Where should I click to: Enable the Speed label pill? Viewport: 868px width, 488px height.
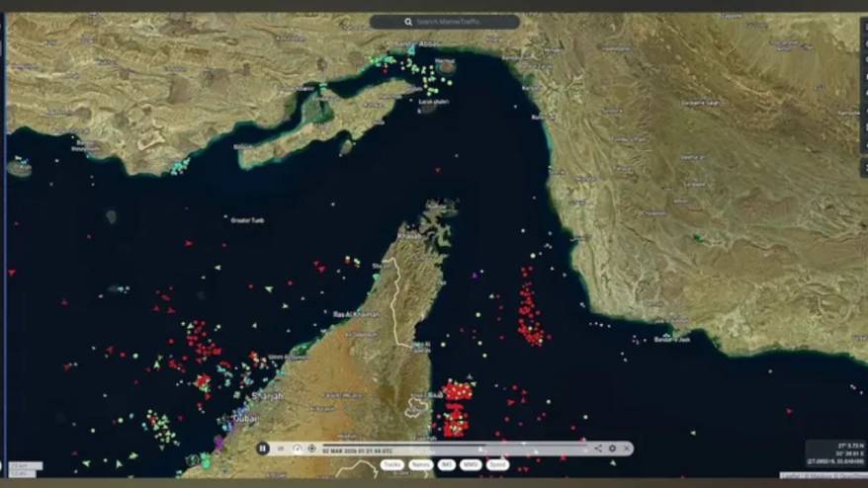tap(497, 464)
